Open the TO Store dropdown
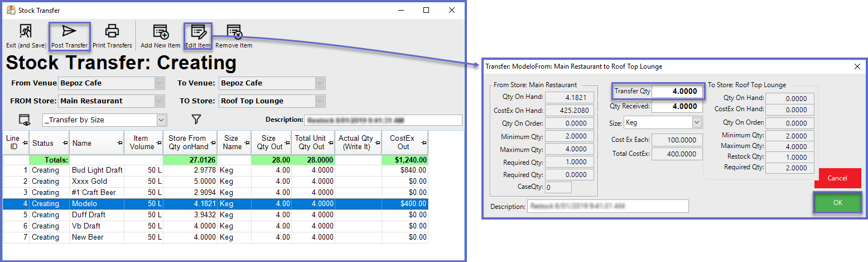The height and width of the screenshot is (262, 868). pos(320,101)
